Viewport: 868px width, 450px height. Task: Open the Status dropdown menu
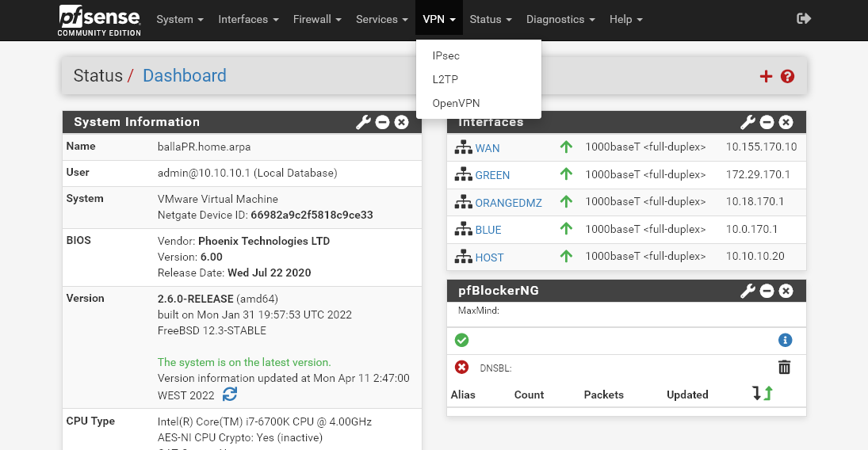(x=491, y=19)
